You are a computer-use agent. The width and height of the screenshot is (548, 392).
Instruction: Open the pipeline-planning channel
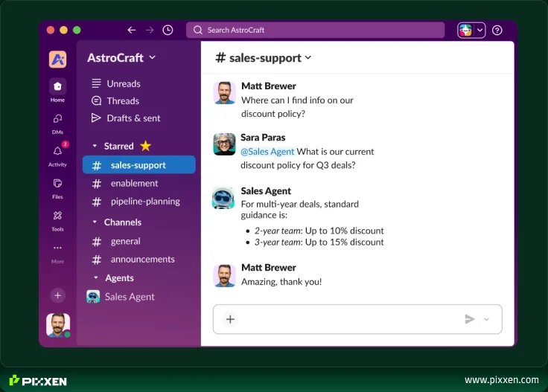point(139,202)
